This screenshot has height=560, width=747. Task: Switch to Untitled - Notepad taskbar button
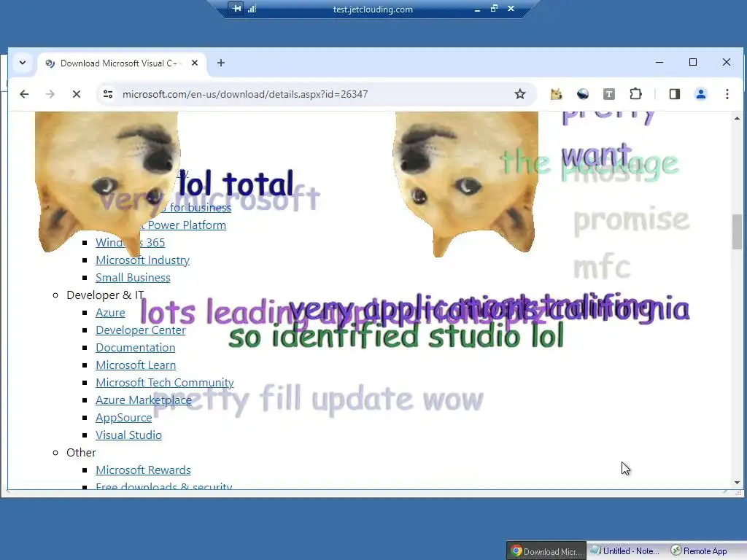click(625, 551)
